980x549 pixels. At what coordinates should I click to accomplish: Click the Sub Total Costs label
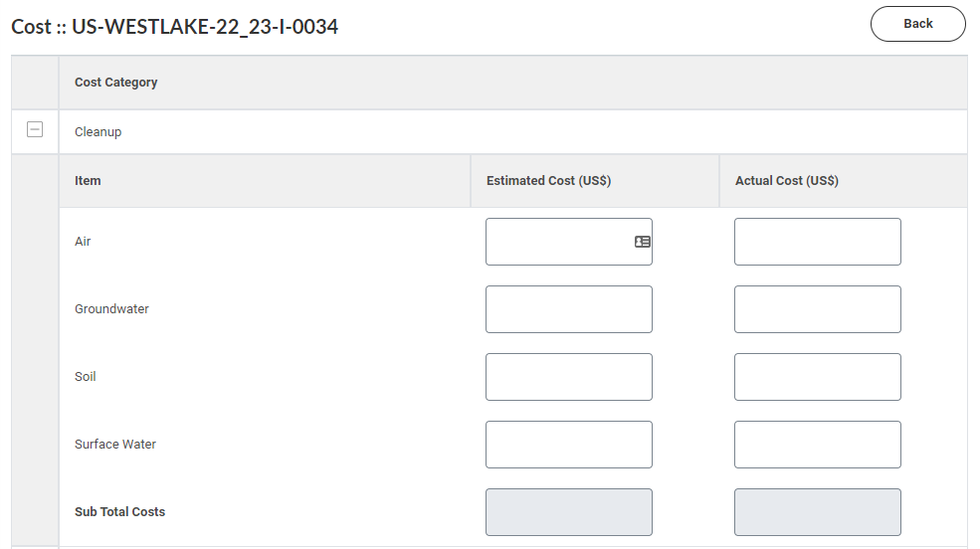(x=120, y=511)
